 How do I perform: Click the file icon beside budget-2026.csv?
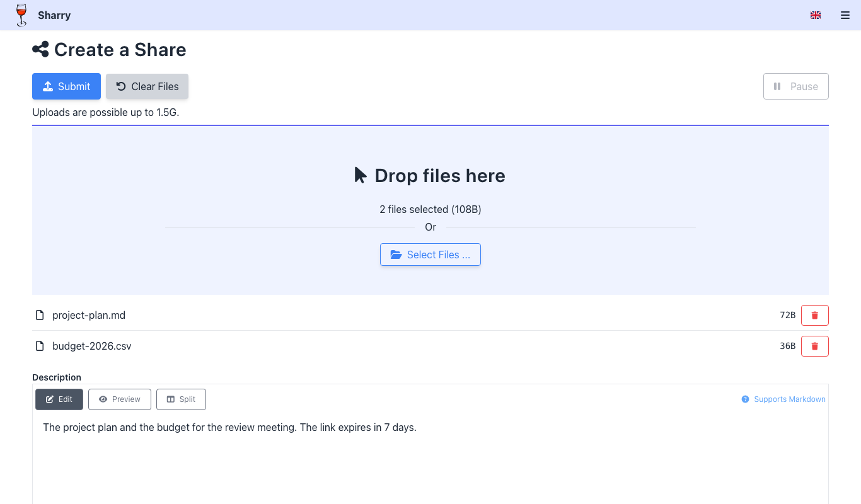pos(40,346)
